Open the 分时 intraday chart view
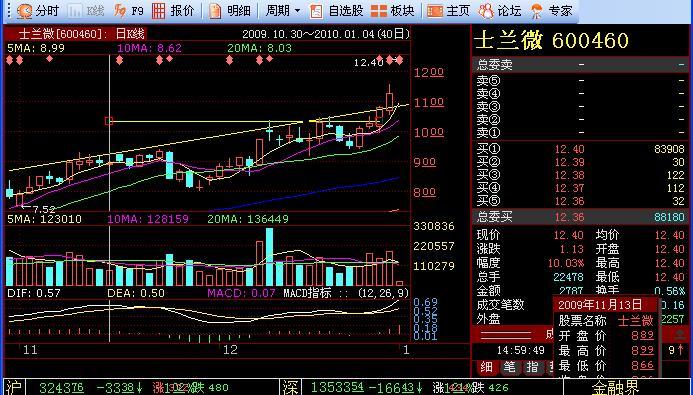This screenshot has width=693, height=395. point(38,11)
